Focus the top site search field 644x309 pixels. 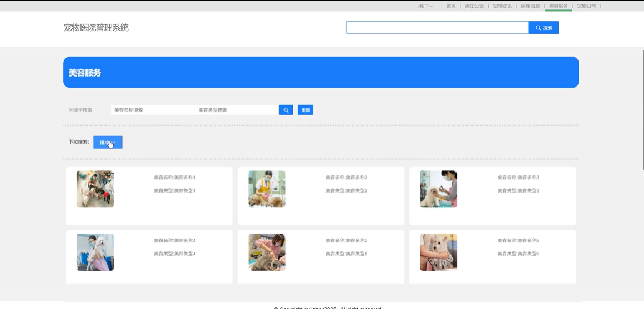click(438, 28)
